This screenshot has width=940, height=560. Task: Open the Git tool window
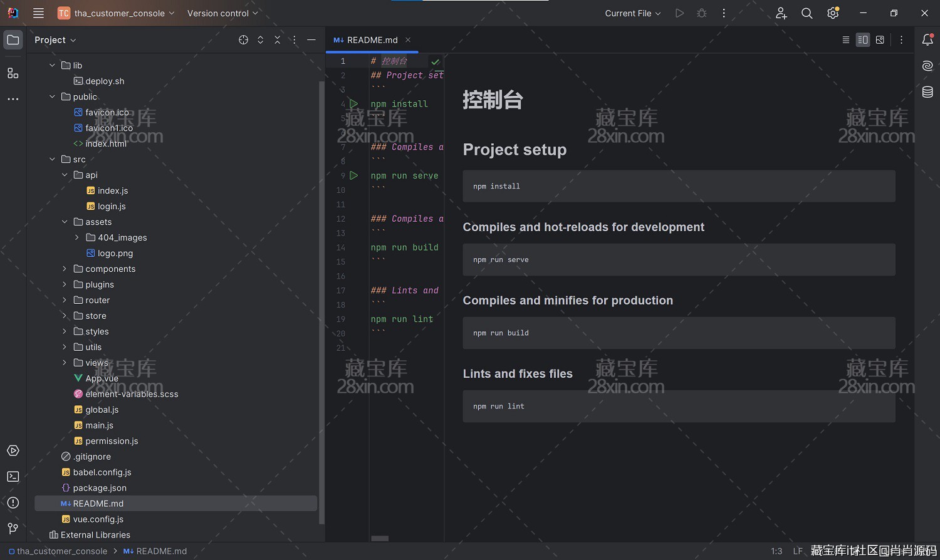click(x=13, y=529)
